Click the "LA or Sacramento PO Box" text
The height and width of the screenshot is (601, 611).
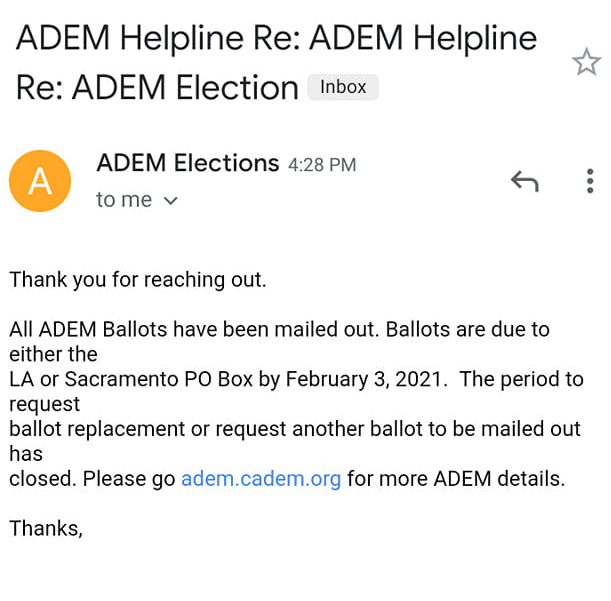[131, 379]
